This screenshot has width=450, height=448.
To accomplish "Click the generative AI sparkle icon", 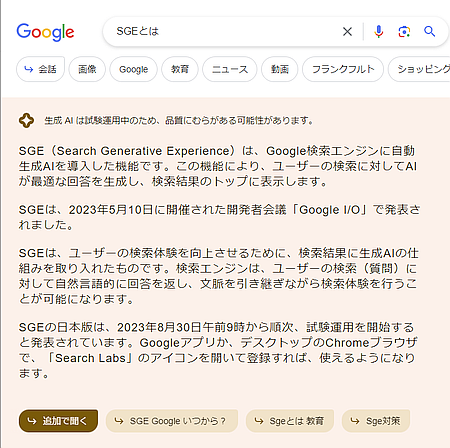I will pyautogui.click(x=26, y=120).
